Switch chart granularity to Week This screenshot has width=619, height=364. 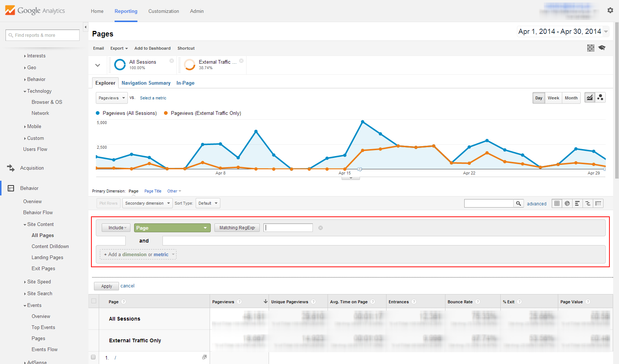(x=553, y=98)
